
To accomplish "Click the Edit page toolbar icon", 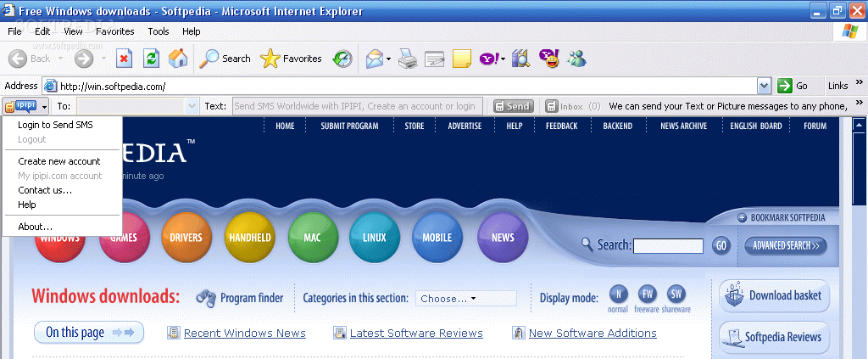I will pyautogui.click(x=435, y=59).
